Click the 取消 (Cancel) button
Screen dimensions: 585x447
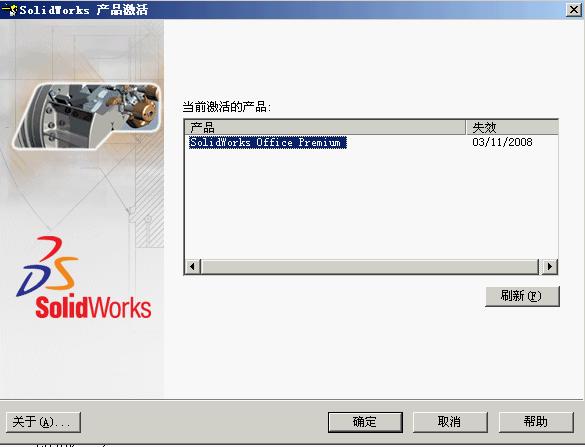(x=450, y=422)
